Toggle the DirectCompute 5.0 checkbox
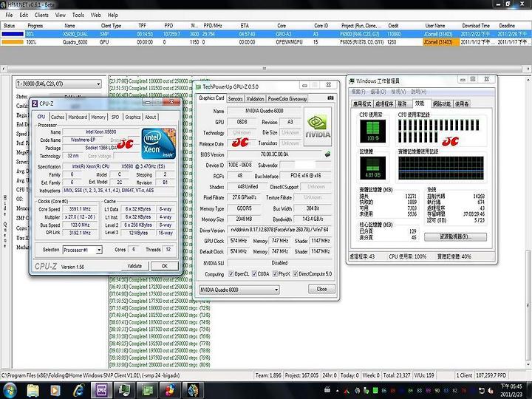 (296, 274)
